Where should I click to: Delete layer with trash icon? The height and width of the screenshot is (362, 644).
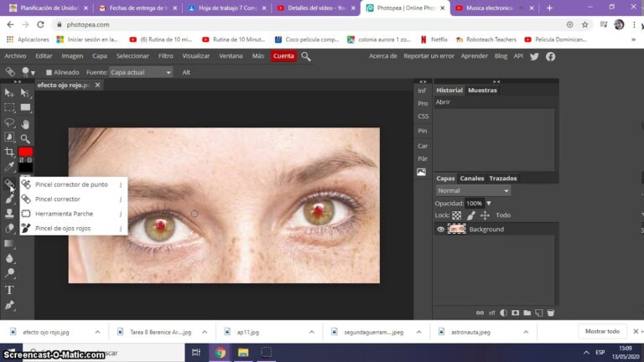[551, 313]
